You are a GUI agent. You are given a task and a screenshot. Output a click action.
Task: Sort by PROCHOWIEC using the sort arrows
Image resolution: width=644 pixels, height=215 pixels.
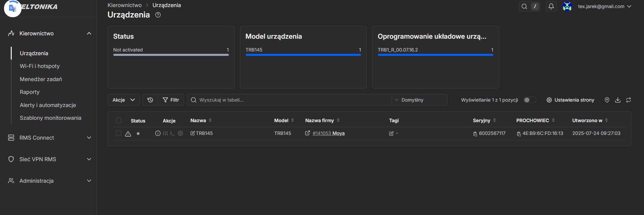pos(553,120)
